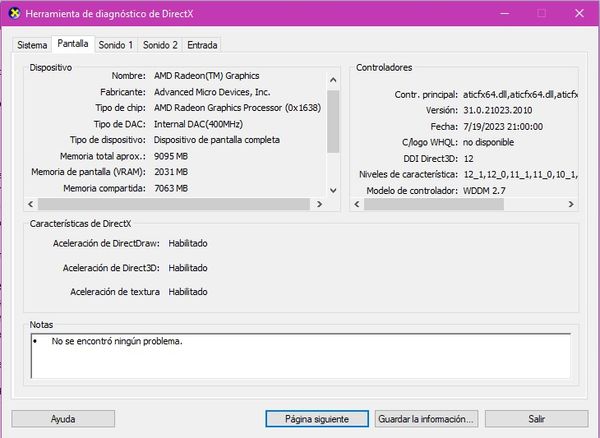Go to the Entrada tab
The width and height of the screenshot is (600, 438).
click(x=202, y=45)
